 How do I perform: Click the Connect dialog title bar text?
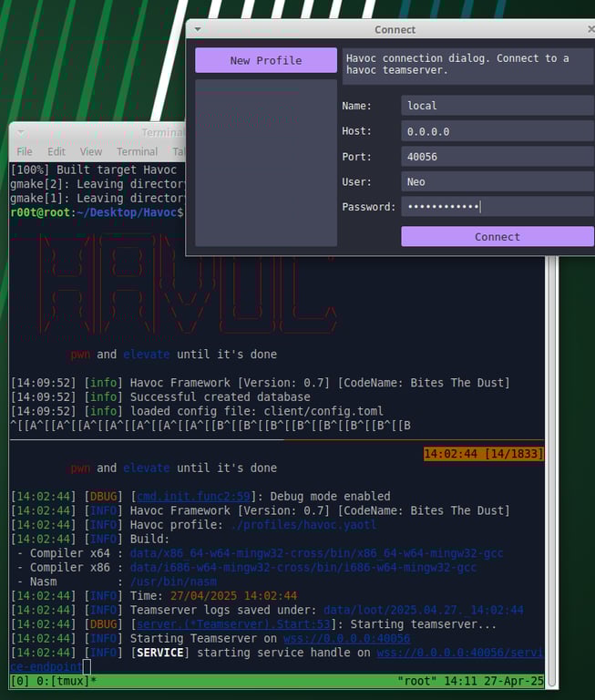point(395,29)
